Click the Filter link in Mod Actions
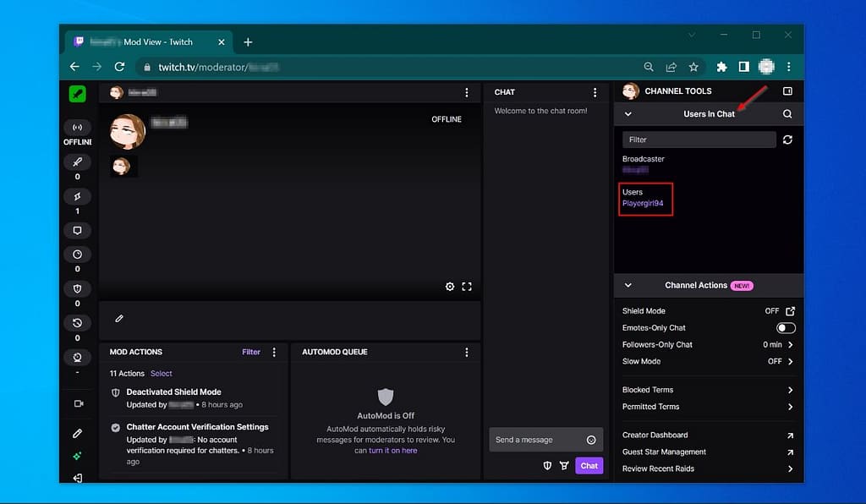The width and height of the screenshot is (866, 504). (x=250, y=352)
